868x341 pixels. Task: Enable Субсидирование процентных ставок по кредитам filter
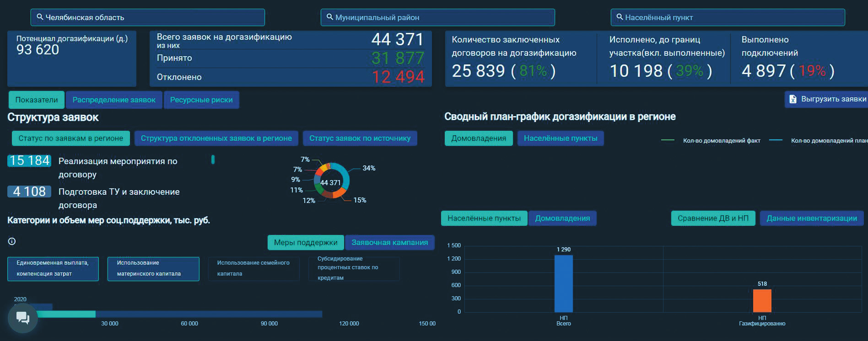[x=354, y=269]
